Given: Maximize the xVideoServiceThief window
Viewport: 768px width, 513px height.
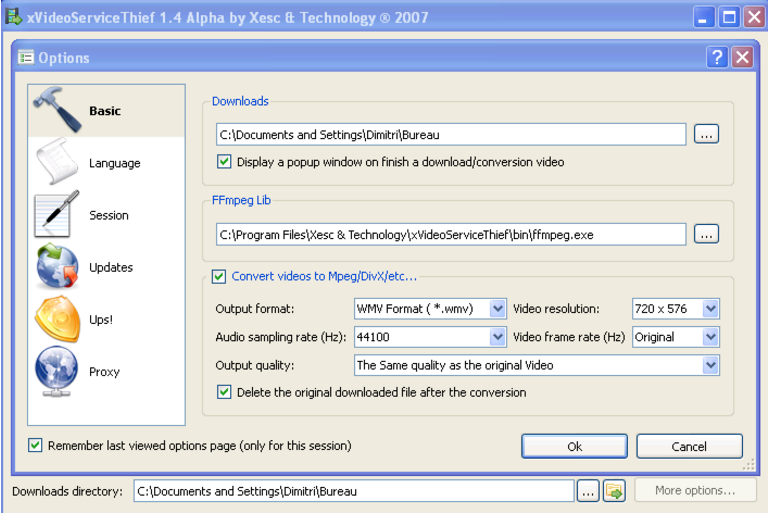Looking at the screenshot, I should 729,18.
